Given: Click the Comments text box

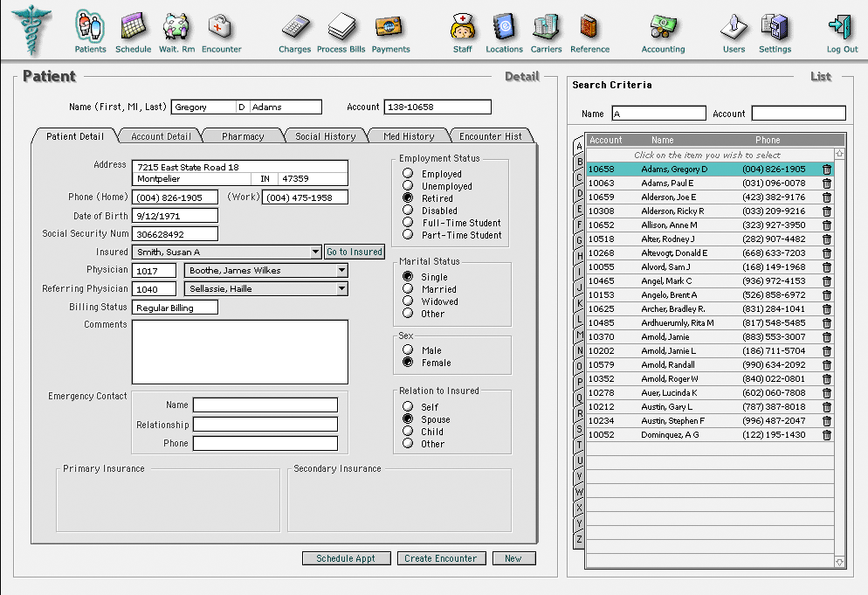Looking at the screenshot, I should pyautogui.click(x=240, y=352).
